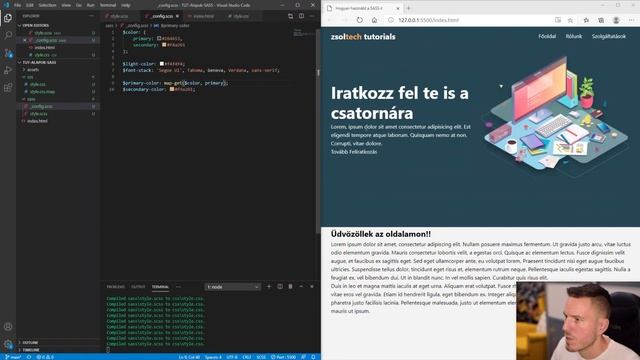Open the browser settings and more menu

coord(631,20)
